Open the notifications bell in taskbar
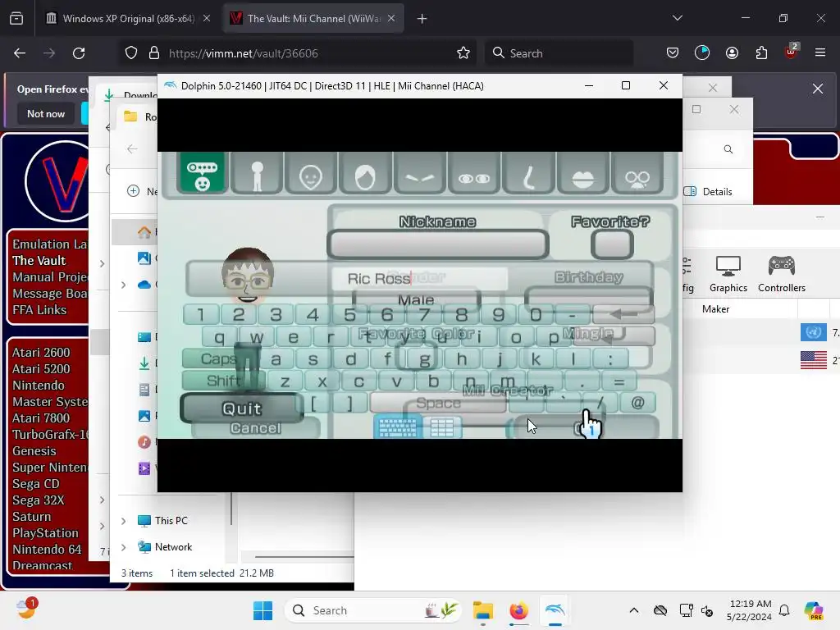840x630 pixels. [x=784, y=610]
